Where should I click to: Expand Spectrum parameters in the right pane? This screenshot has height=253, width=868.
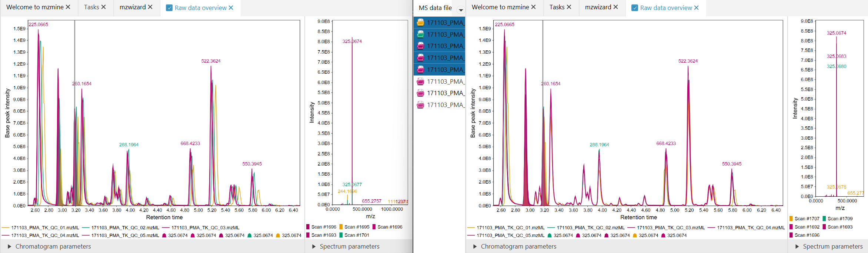(797, 246)
